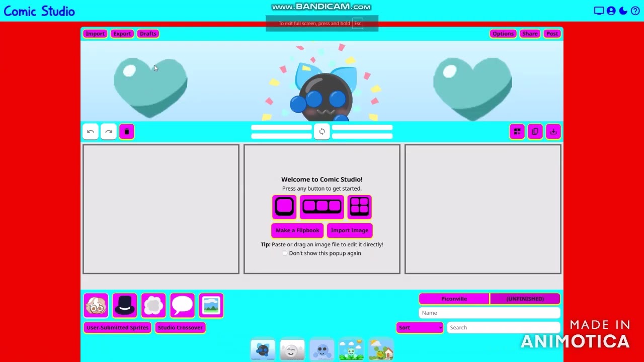
Task: Click Make a Flipbook
Action: point(297,230)
